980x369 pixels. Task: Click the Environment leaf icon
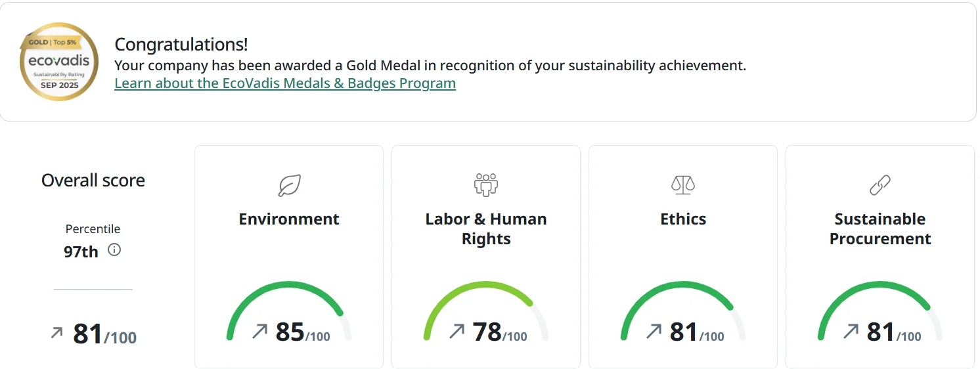coord(289,185)
